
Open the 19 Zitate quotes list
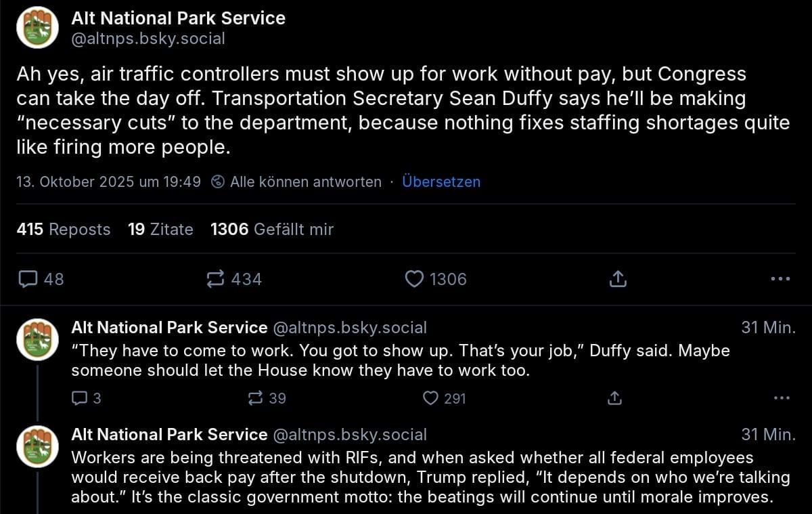tap(160, 230)
